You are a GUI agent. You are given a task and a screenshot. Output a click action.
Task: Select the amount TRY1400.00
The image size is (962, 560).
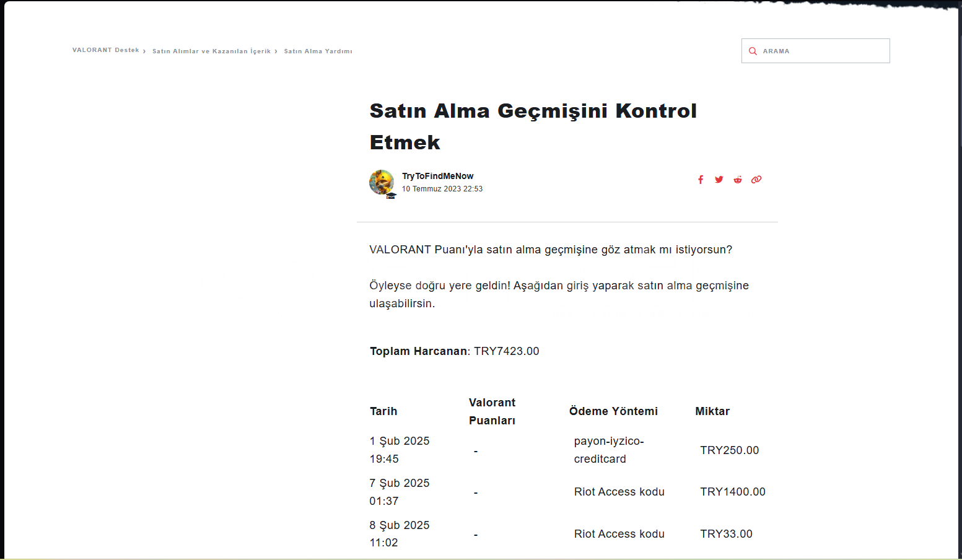(733, 492)
